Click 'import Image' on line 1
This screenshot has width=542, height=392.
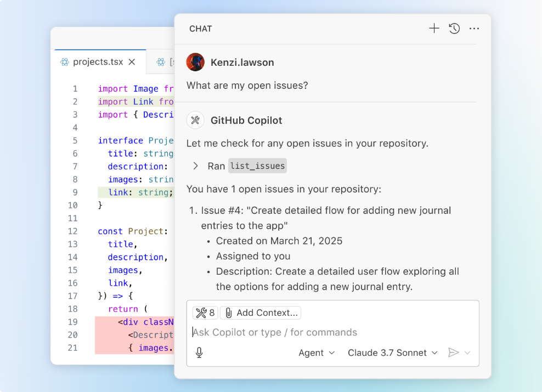128,89
